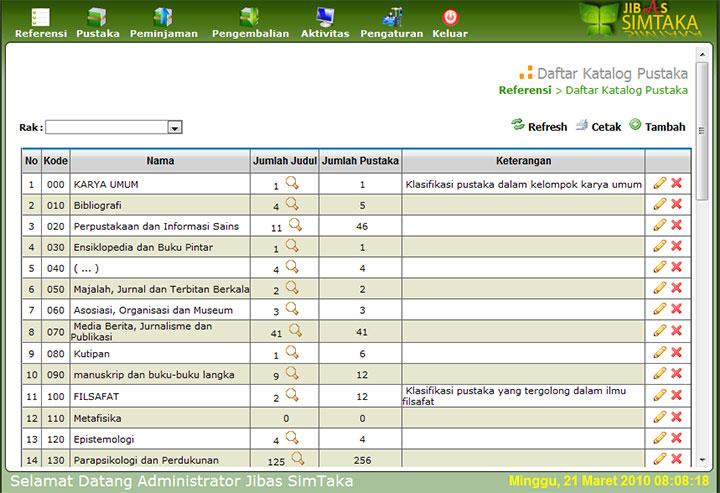Edit the Ensiklopedia dan Buku Pintar entry
Viewport: 720px width, 493px height.
tap(660, 246)
